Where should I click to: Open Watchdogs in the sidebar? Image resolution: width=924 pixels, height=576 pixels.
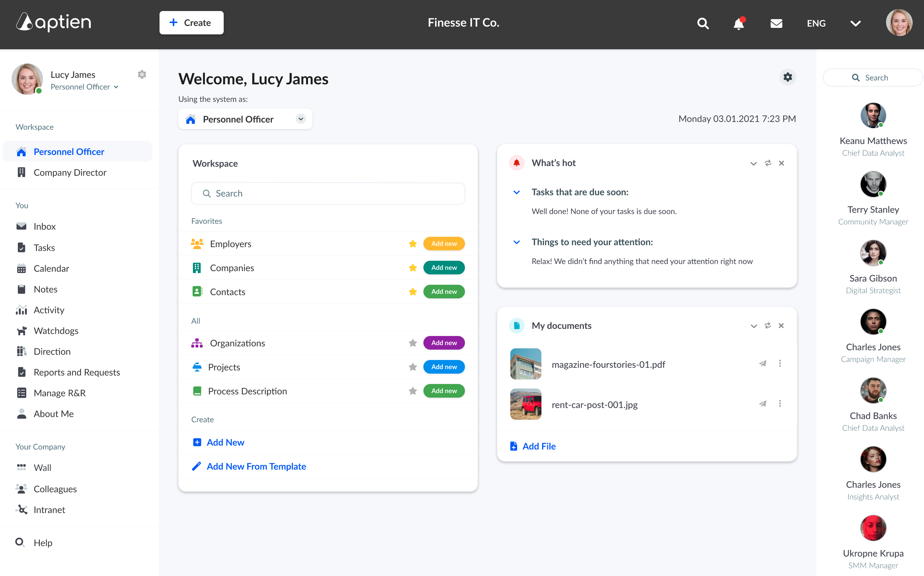pos(56,331)
